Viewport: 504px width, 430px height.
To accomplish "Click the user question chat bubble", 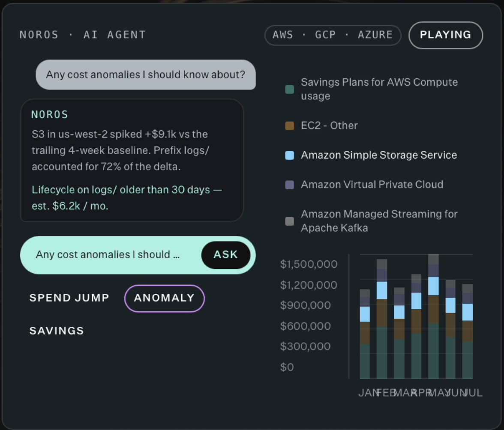I will pyautogui.click(x=146, y=75).
